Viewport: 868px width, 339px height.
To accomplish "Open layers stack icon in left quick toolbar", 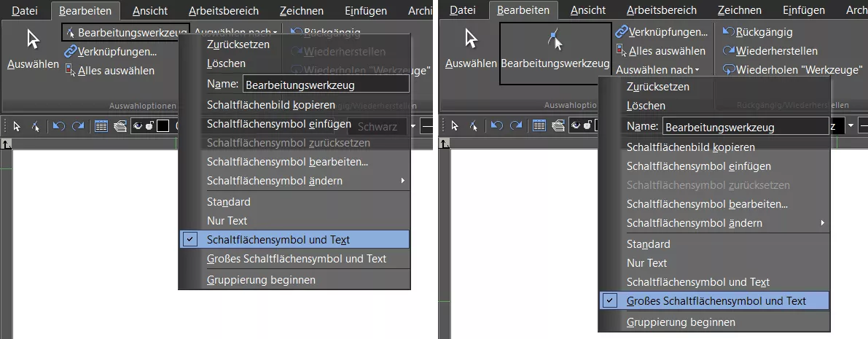I will pyautogui.click(x=120, y=126).
